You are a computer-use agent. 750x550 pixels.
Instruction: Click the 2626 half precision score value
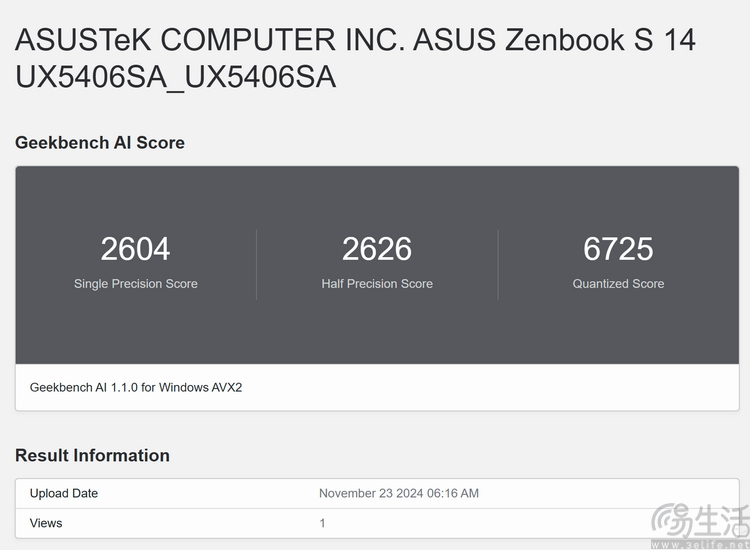tap(377, 249)
